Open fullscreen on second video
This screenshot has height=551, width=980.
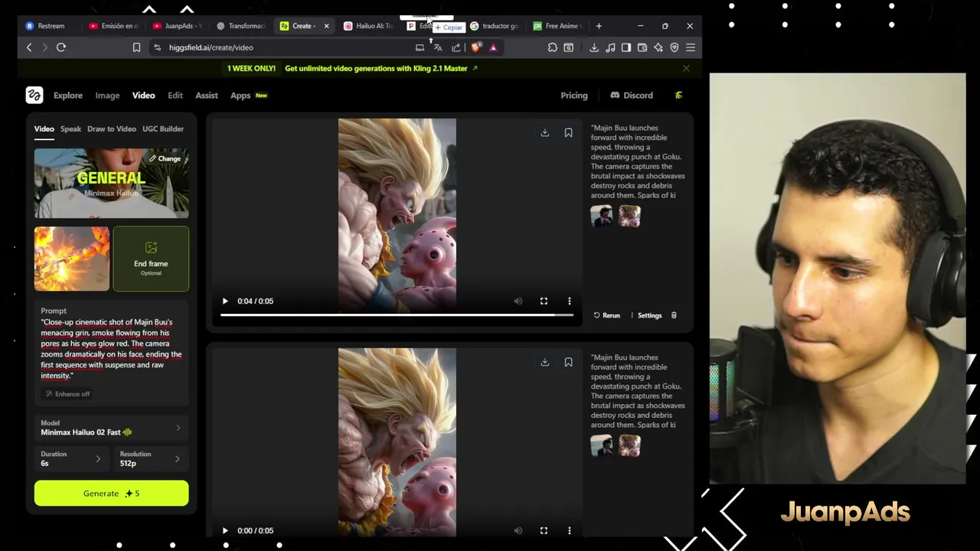[x=544, y=530]
